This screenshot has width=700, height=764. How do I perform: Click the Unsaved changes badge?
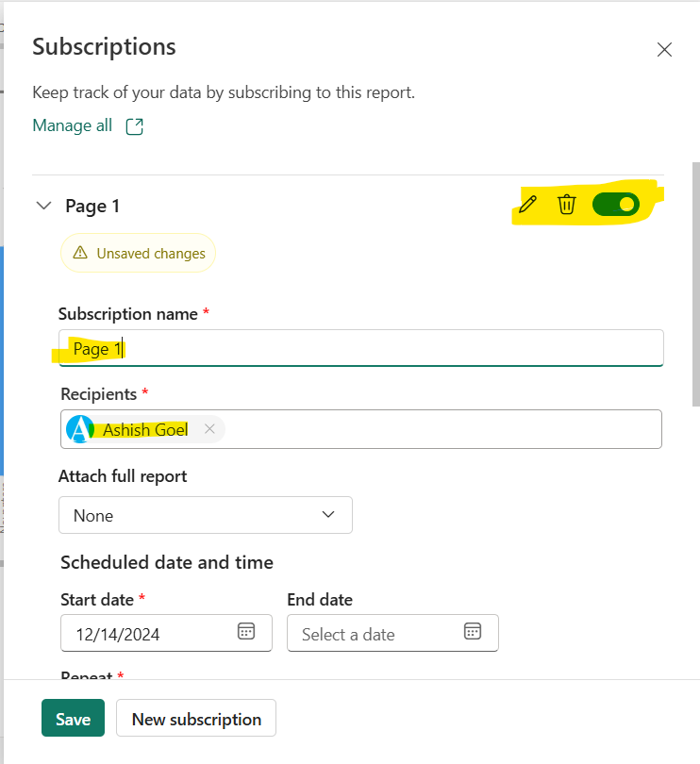pyautogui.click(x=138, y=253)
